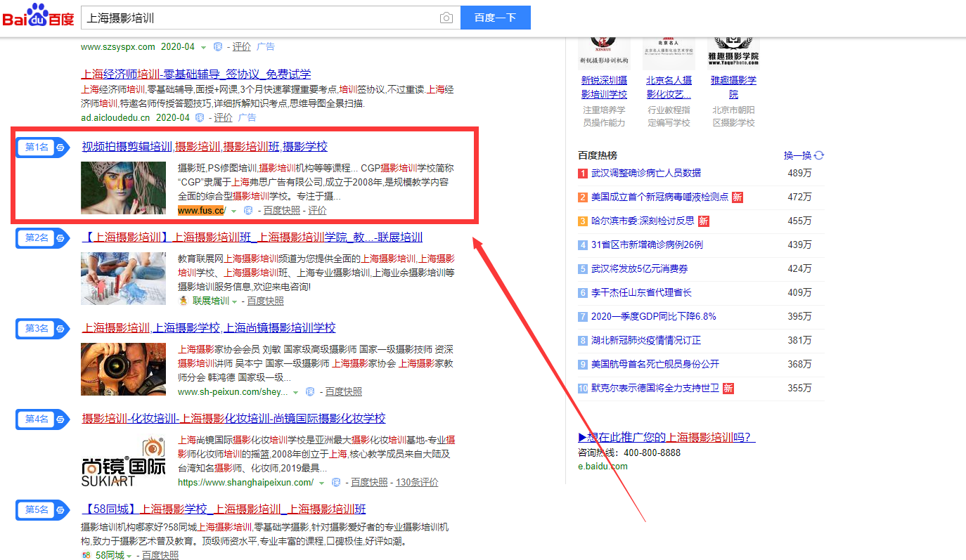The height and width of the screenshot is (560, 966).
Task: Click the 保 shield icon beside www.sh-peixun.com
Action: pos(310,392)
